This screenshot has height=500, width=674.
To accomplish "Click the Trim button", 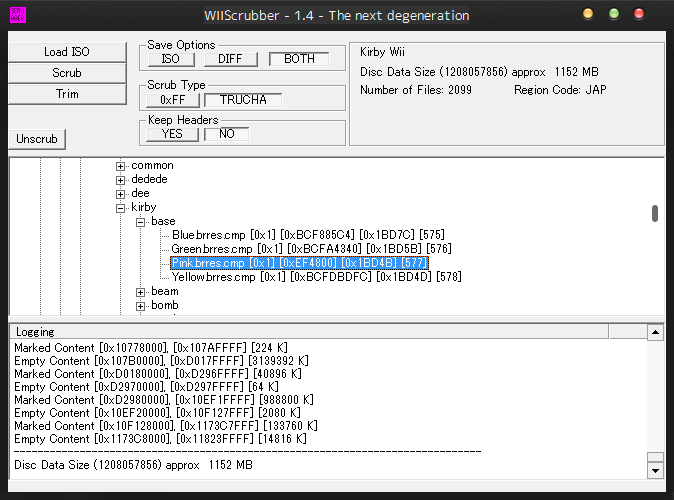I will 67,94.
